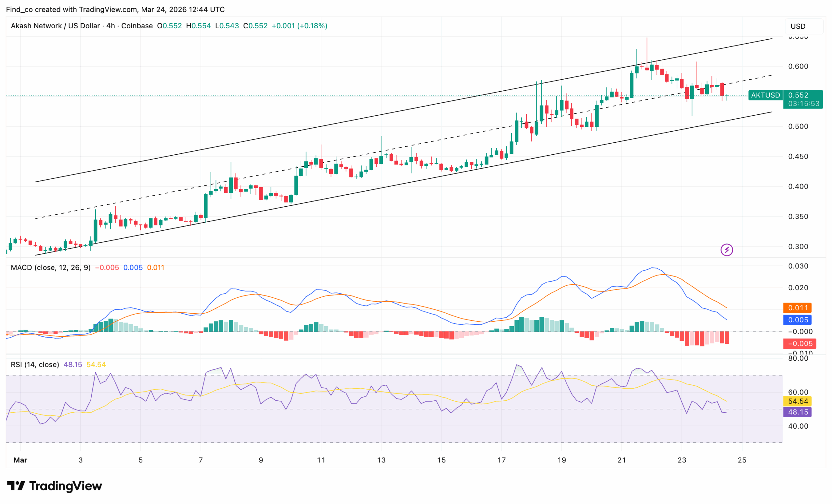
Task: Click the RSI legend value 48.15
Action: tap(73, 365)
